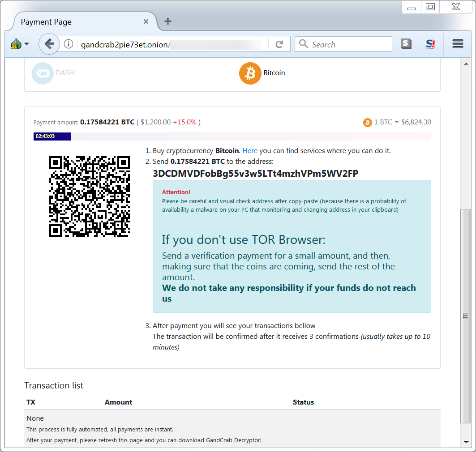476x452 pixels.
Task: Choose the Bitcoin payment option
Action: click(x=262, y=73)
